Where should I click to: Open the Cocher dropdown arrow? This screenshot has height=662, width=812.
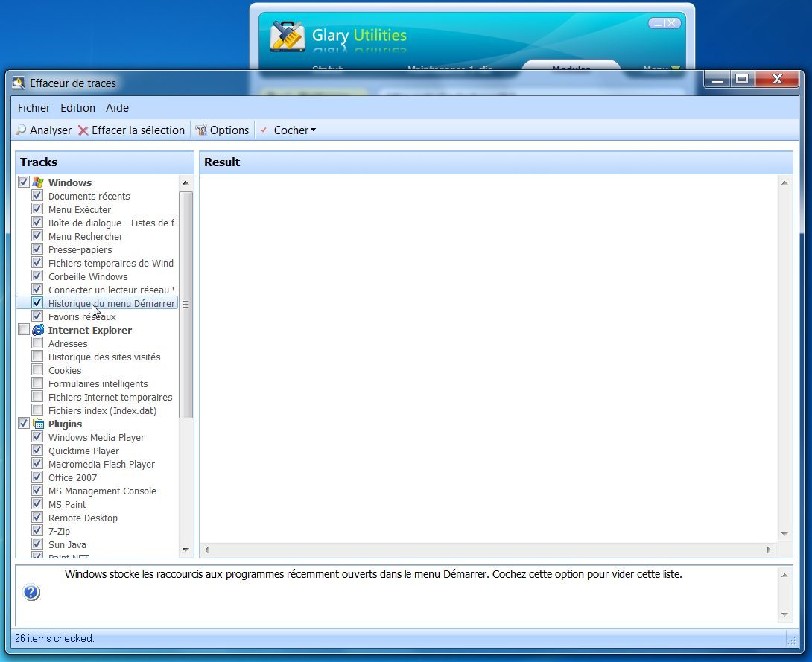(x=314, y=130)
